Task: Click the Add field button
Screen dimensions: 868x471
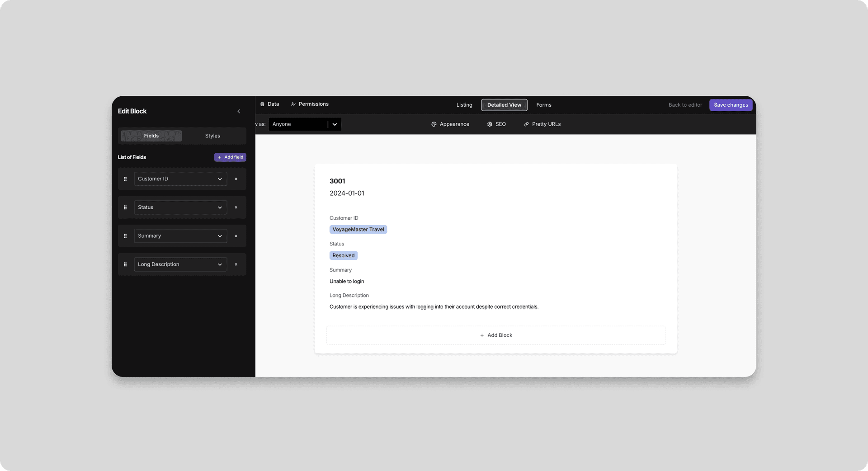Action: click(230, 157)
